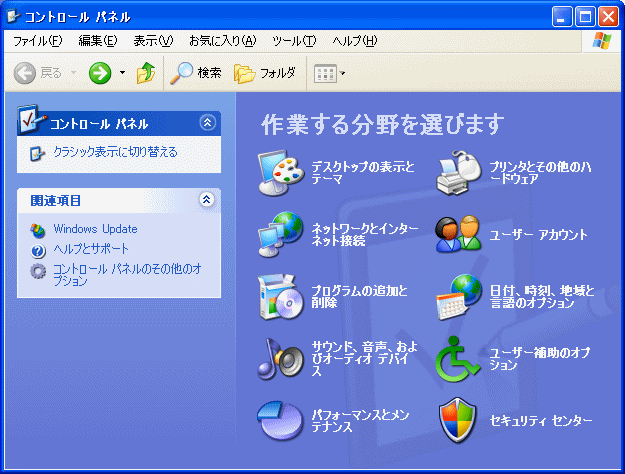Toggle the フォルダ folders pane button

(x=265, y=73)
